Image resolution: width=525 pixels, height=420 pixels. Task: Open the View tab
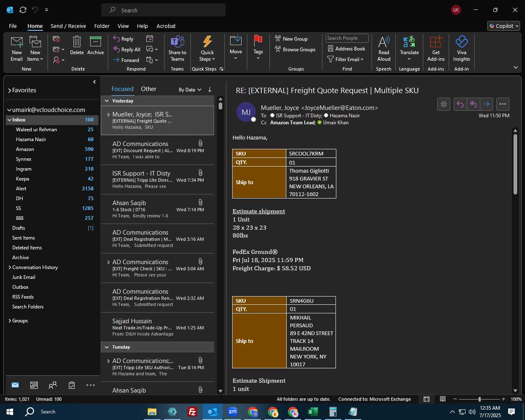click(123, 26)
